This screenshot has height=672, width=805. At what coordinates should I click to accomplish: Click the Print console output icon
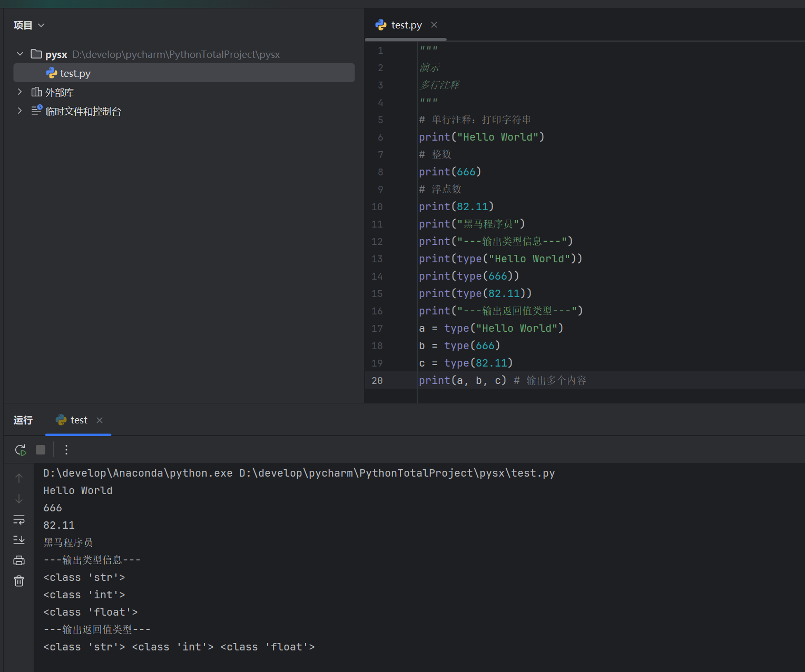tap(19, 560)
